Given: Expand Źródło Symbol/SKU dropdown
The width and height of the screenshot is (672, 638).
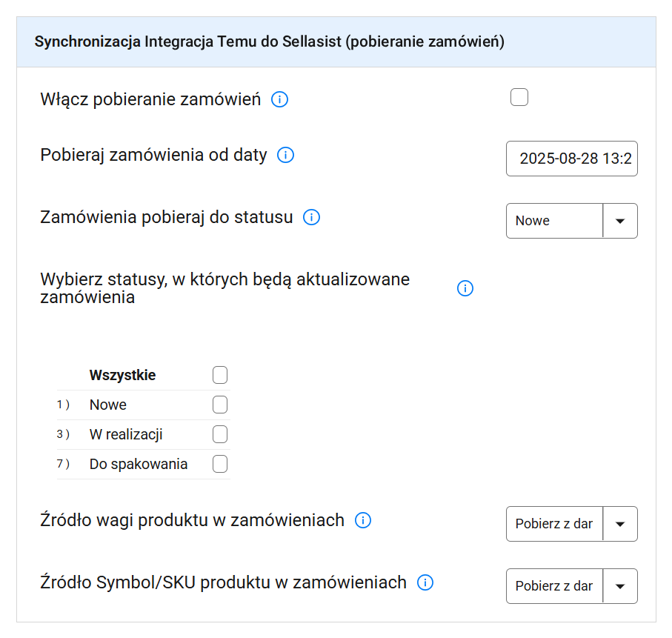Looking at the screenshot, I should point(572,586).
